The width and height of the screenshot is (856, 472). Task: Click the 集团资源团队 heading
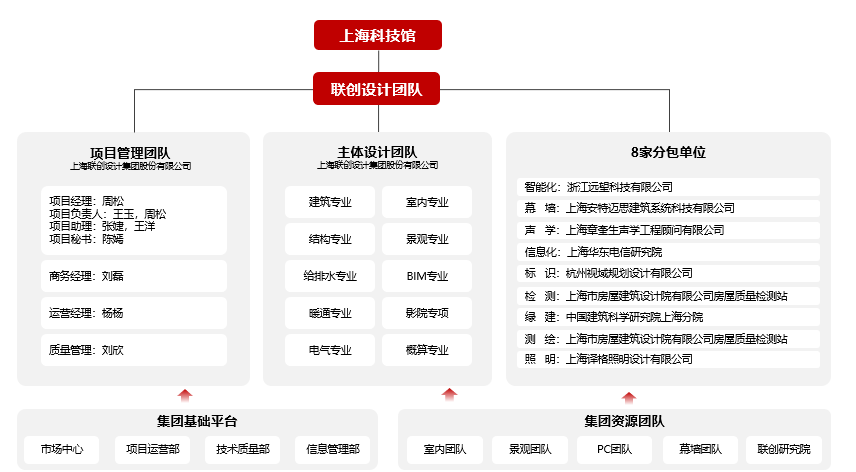tap(624, 421)
